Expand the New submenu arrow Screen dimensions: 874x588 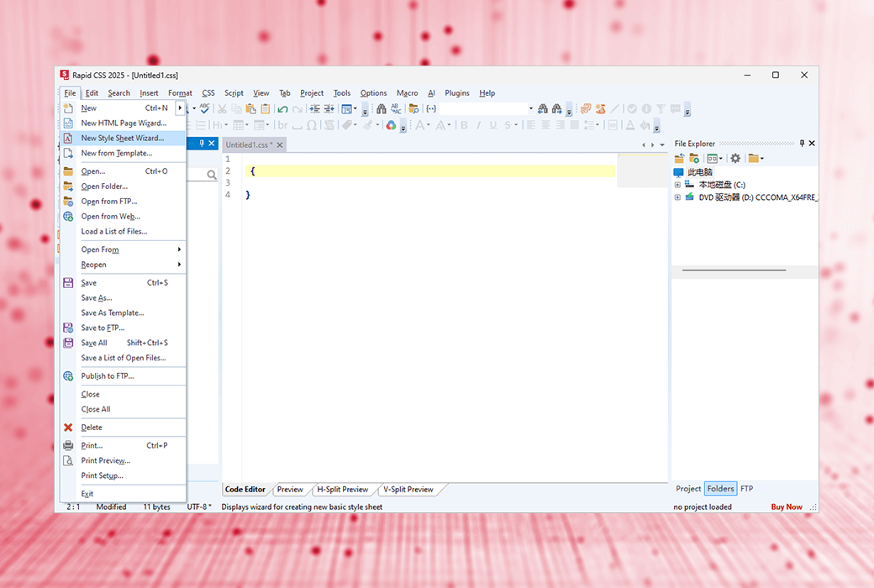[x=180, y=108]
